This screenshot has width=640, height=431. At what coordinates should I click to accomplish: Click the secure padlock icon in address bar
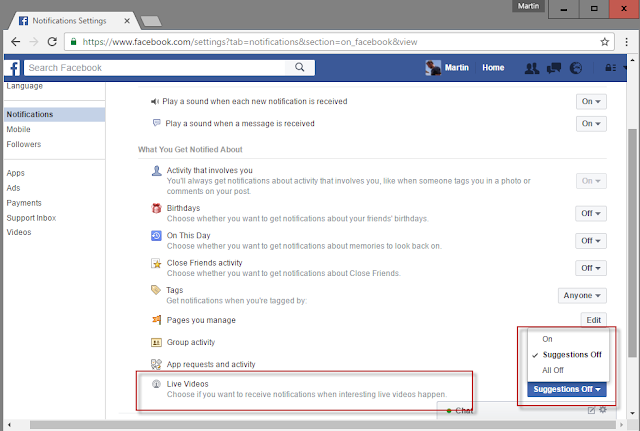pyautogui.click(x=73, y=42)
